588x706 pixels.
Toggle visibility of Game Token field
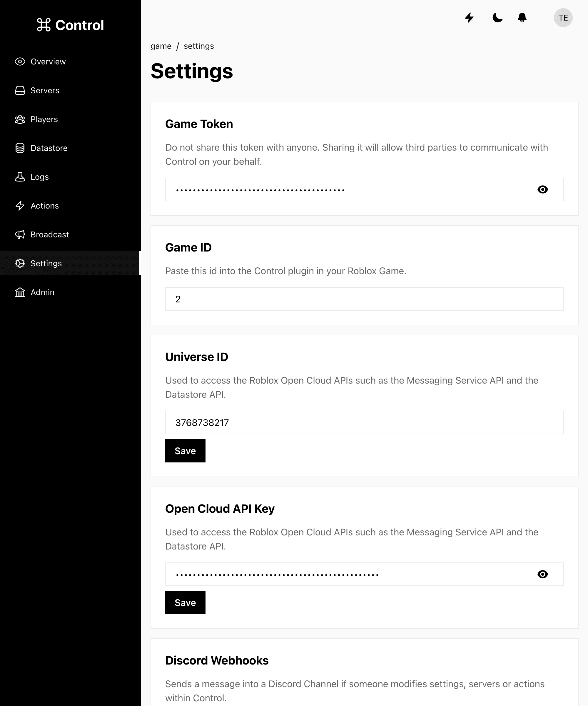[x=543, y=189]
